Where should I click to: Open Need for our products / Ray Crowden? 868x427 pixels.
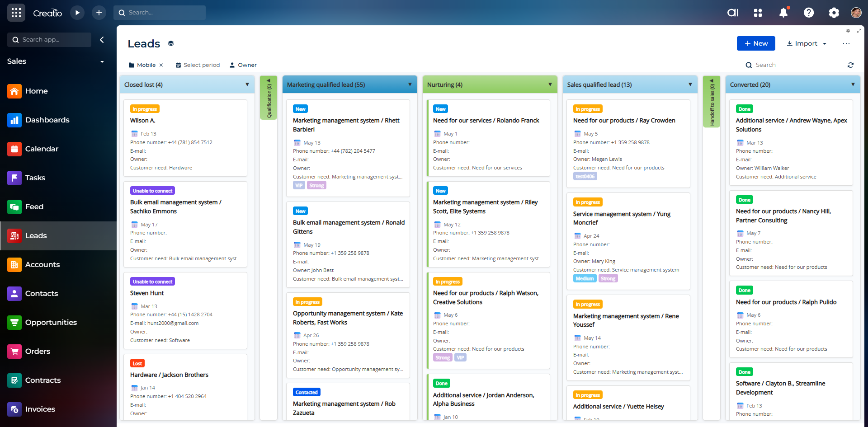coord(624,121)
